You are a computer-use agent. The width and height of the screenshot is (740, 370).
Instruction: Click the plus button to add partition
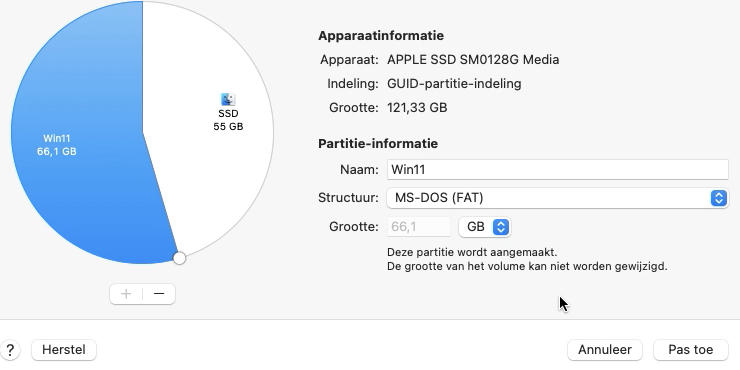pyautogui.click(x=126, y=294)
